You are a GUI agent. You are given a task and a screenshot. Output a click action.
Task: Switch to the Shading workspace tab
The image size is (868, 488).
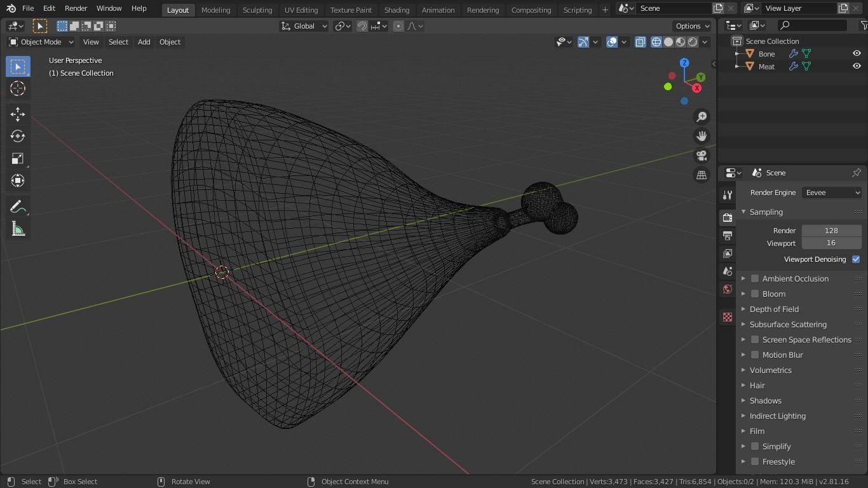pyautogui.click(x=397, y=10)
